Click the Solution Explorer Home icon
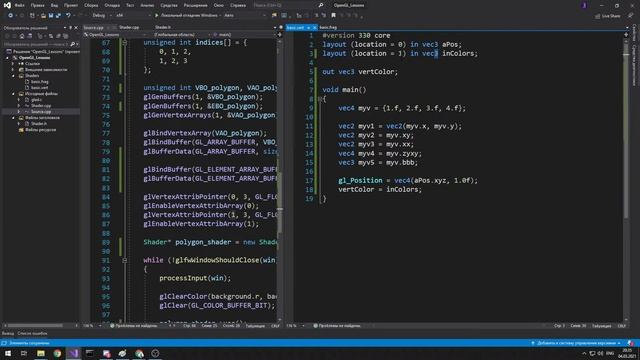The height and width of the screenshot is (360, 640). (x=22, y=36)
